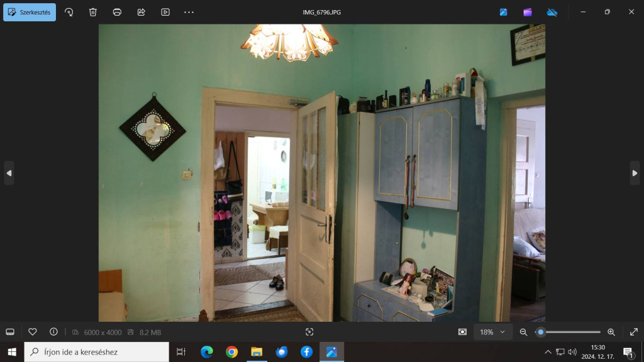
Task: Toggle favorite with the heart icon
Action: tap(33, 332)
